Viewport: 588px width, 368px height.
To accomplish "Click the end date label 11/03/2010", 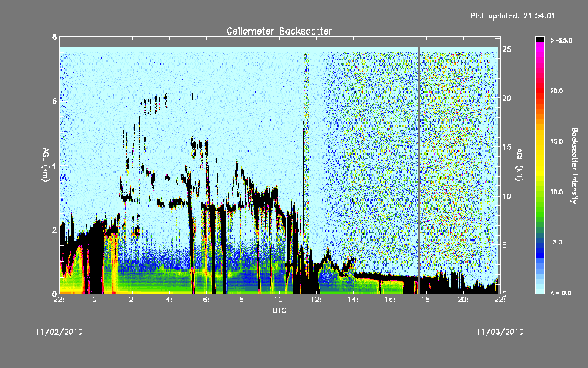I will pos(500,332).
